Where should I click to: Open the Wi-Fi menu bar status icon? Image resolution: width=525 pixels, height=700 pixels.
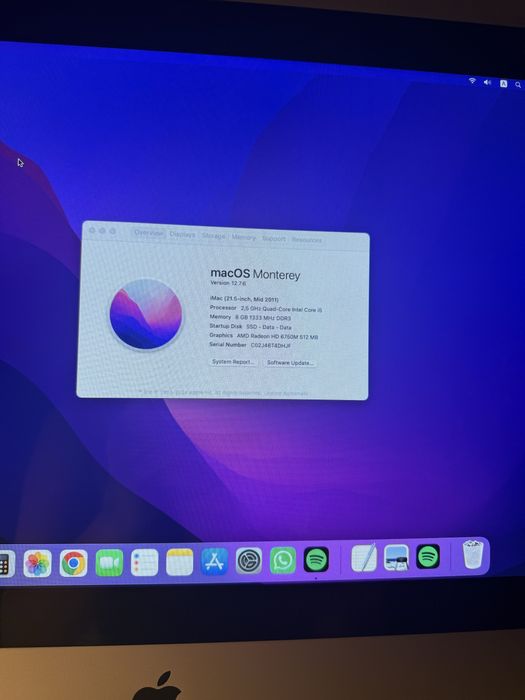pos(472,81)
